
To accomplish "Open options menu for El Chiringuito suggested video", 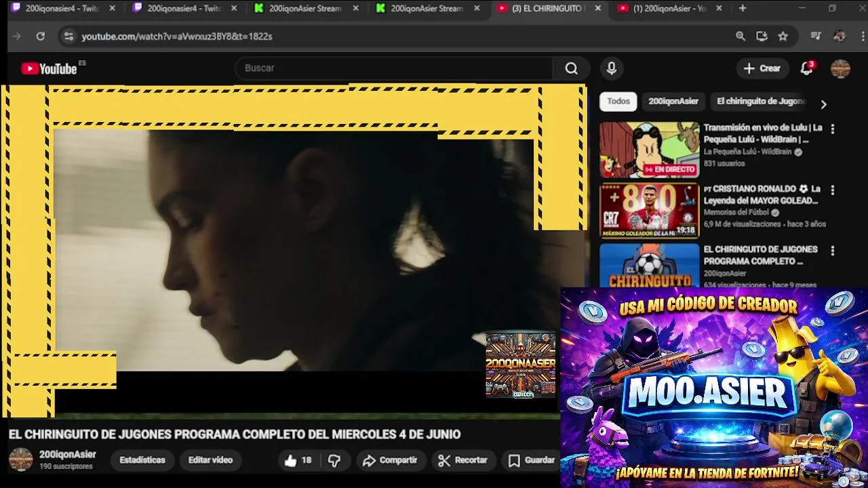I will pos(833,251).
